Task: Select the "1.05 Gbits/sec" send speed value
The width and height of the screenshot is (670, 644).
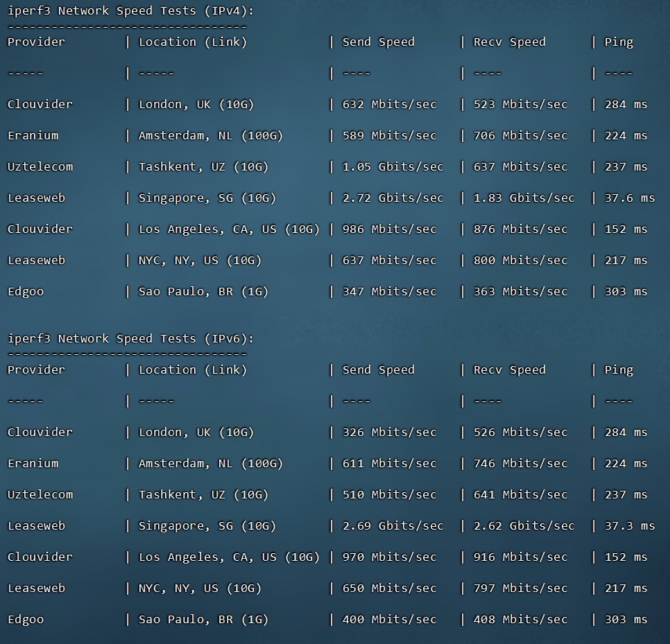Action: (x=393, y=167)
